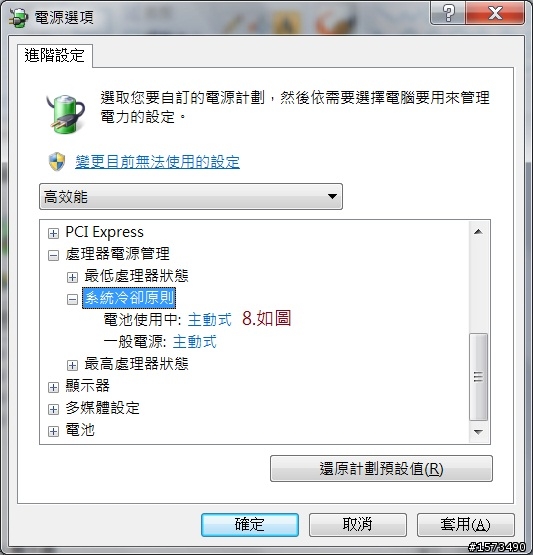Click the 確定 button
Screen dimensions: 533x555
coord(250,525)
